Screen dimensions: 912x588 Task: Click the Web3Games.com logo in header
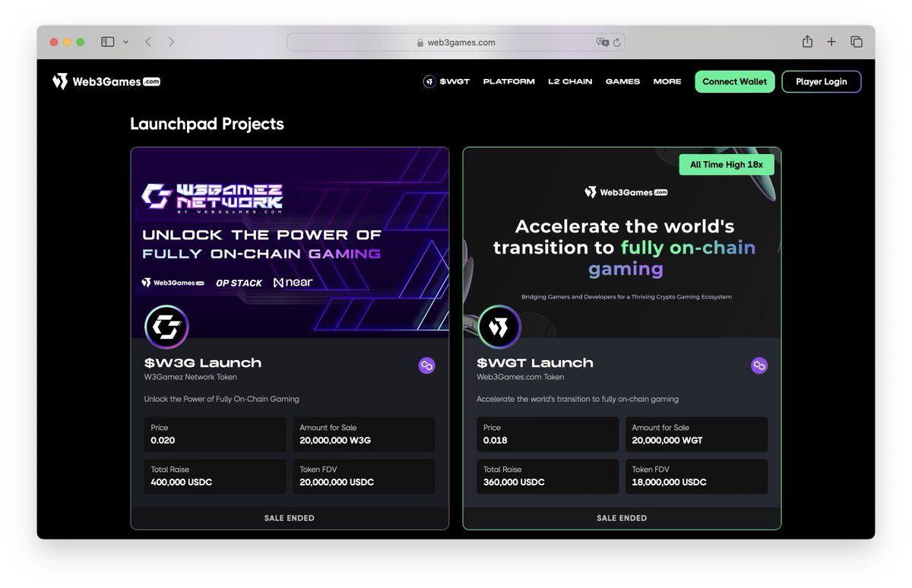tap(106, 81)
